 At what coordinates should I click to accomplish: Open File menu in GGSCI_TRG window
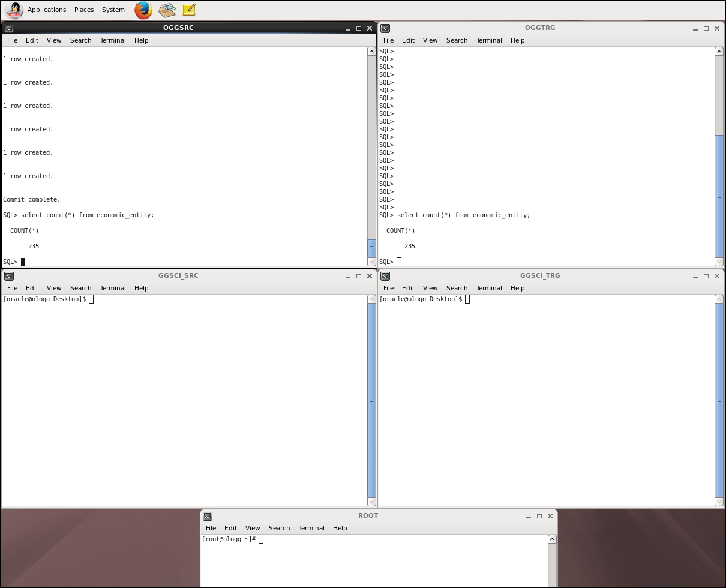(388, 288)
